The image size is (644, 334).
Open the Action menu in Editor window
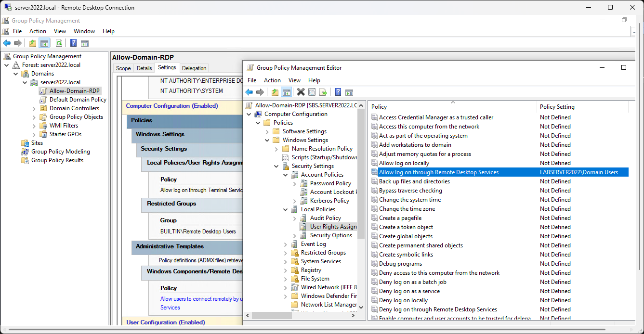point(272,80)
